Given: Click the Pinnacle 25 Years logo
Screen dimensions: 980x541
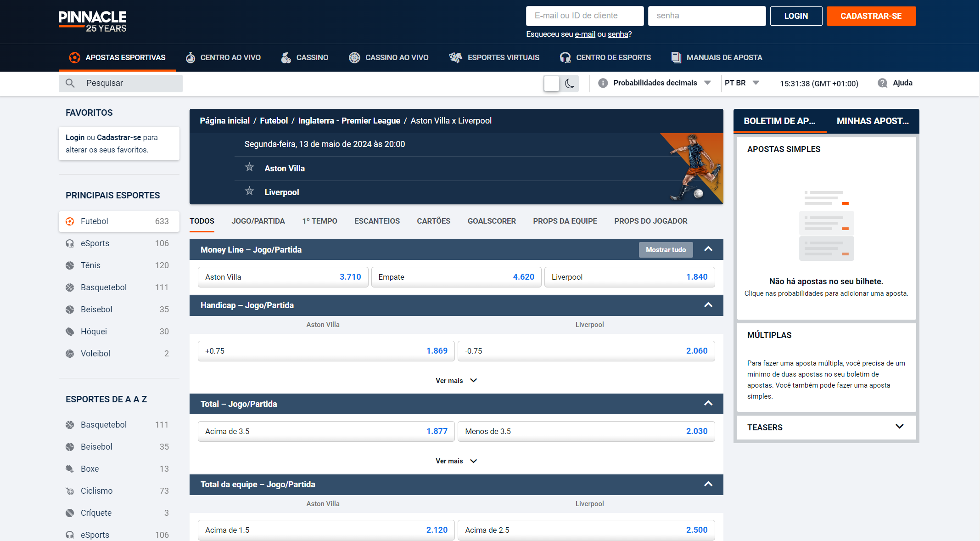Looking at the screenshot, I should [92, 21].
